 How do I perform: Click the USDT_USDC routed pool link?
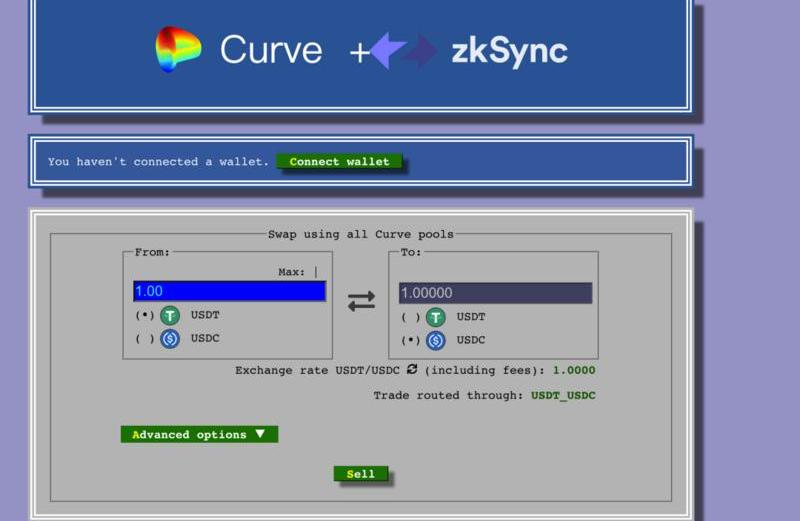coord(563,395)
